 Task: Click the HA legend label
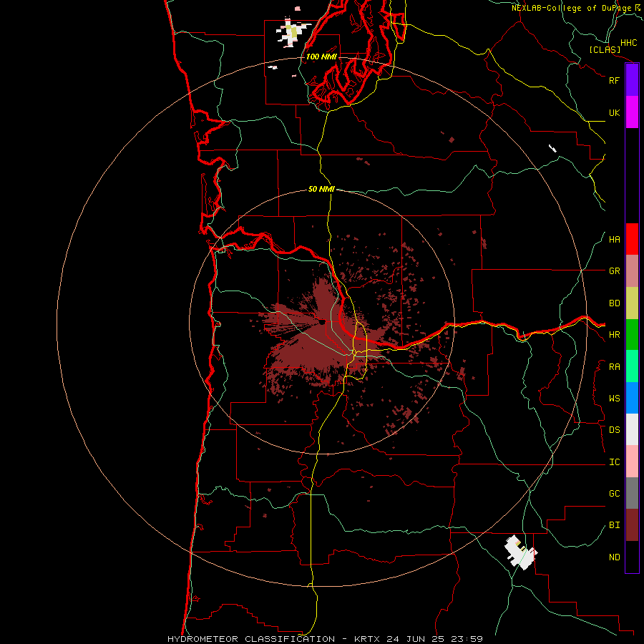(615, 240)
